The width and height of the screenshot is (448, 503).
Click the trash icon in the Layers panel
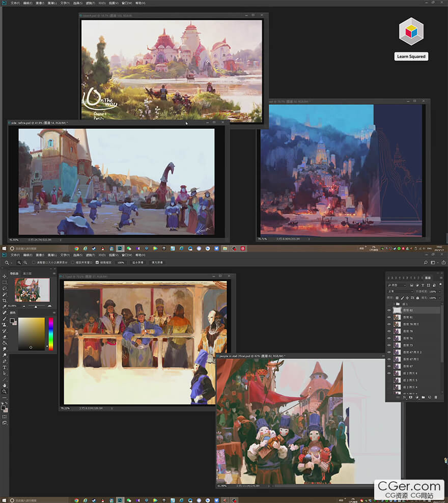coord(436,397)
